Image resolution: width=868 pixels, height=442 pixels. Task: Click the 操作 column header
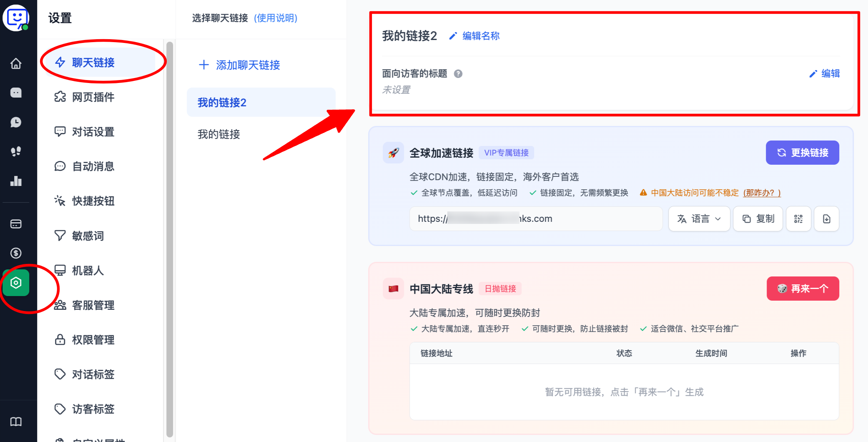point(798,353)
